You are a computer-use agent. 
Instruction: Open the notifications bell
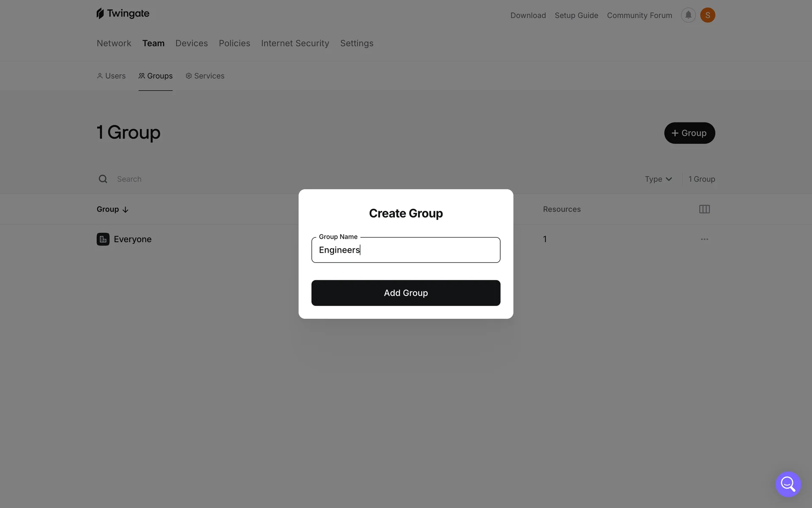click(688, 15)
